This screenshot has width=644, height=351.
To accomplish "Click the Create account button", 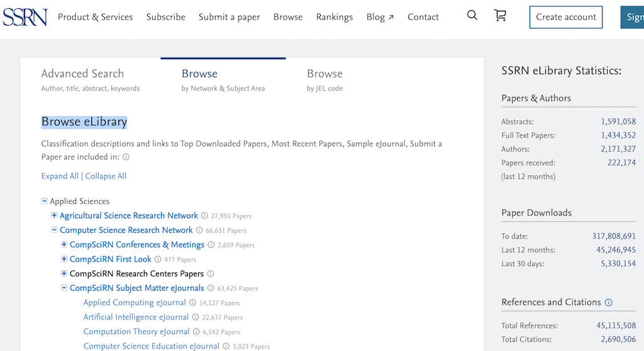I will coord(565,17).
